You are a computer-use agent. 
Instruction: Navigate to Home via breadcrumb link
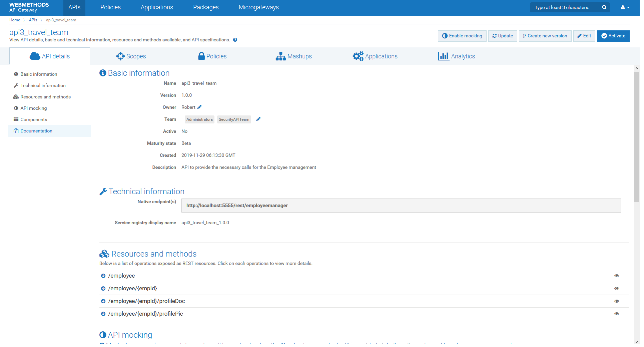tap(15, 20)
